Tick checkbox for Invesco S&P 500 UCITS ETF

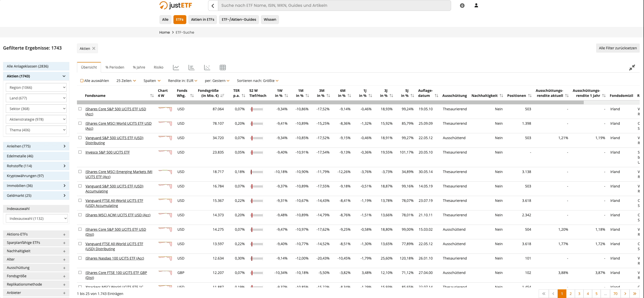[80, 152]
